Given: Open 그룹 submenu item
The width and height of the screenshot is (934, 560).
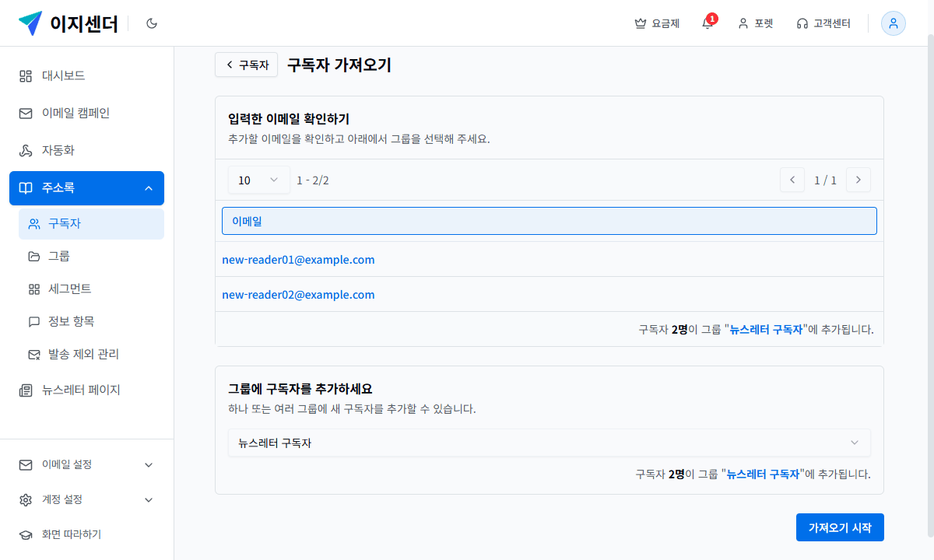Looking at the screenshot, I should pos(91,256).
